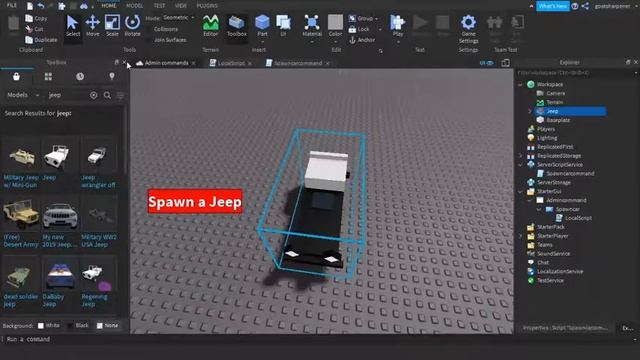Choose the Scale tool

[112, 26]
